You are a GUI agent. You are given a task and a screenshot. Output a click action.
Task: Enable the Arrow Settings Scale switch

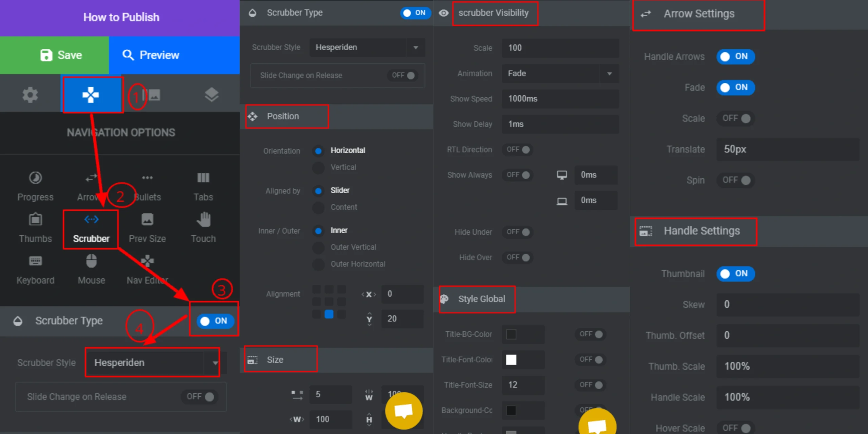point(735,118)
